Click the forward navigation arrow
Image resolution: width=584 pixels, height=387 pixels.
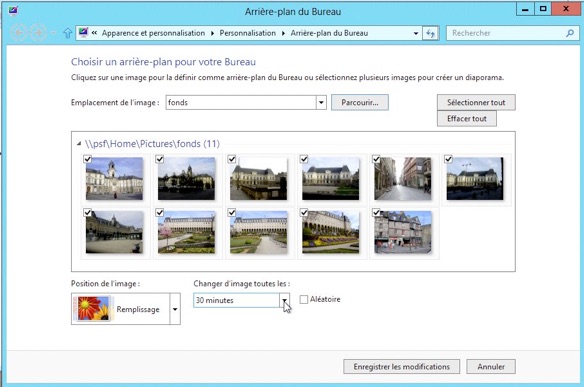tap(38, 33)
